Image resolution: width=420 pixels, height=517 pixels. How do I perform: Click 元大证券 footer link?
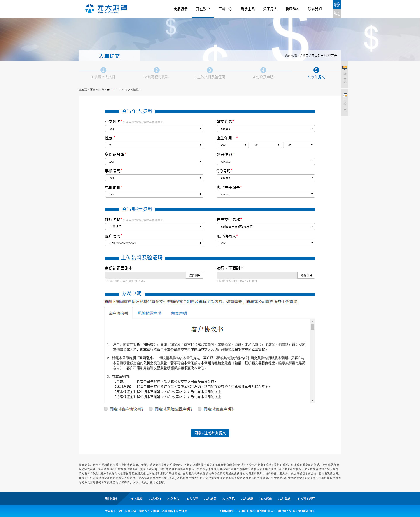tap(136, 498)
